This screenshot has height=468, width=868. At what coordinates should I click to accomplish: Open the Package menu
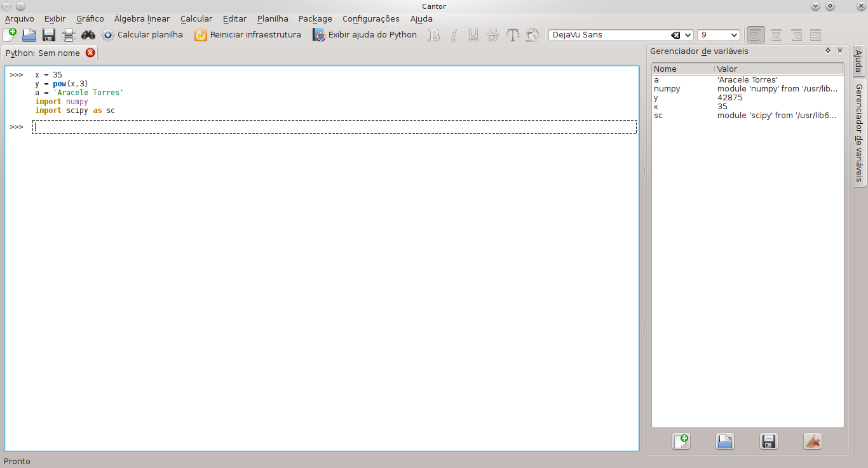315,19
